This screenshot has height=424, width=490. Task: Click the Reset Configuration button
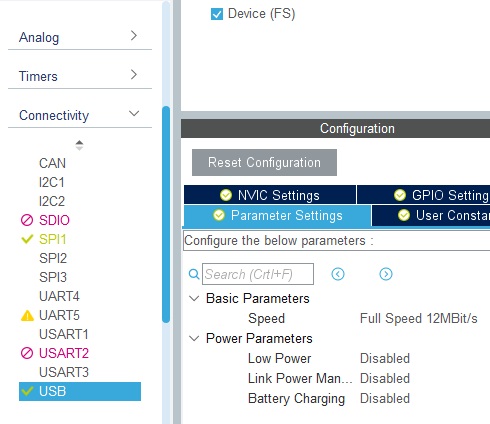click(x=264, y=162)
